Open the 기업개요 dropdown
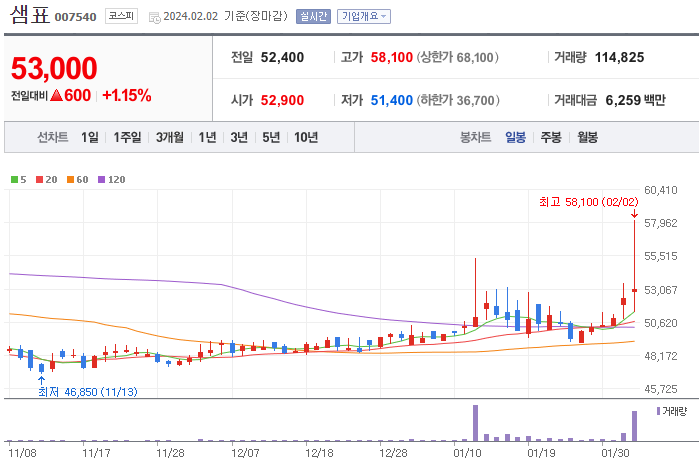This screenshot has width=699, height=462. 364,16
